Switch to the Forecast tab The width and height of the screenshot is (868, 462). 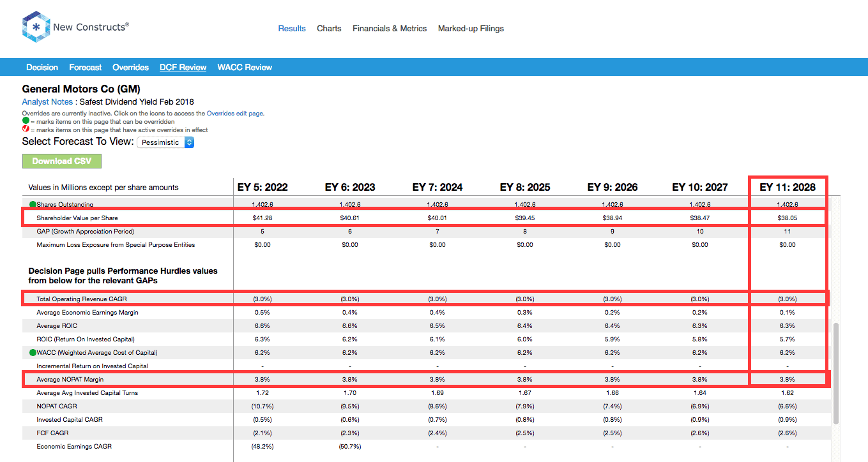(86, 67)
